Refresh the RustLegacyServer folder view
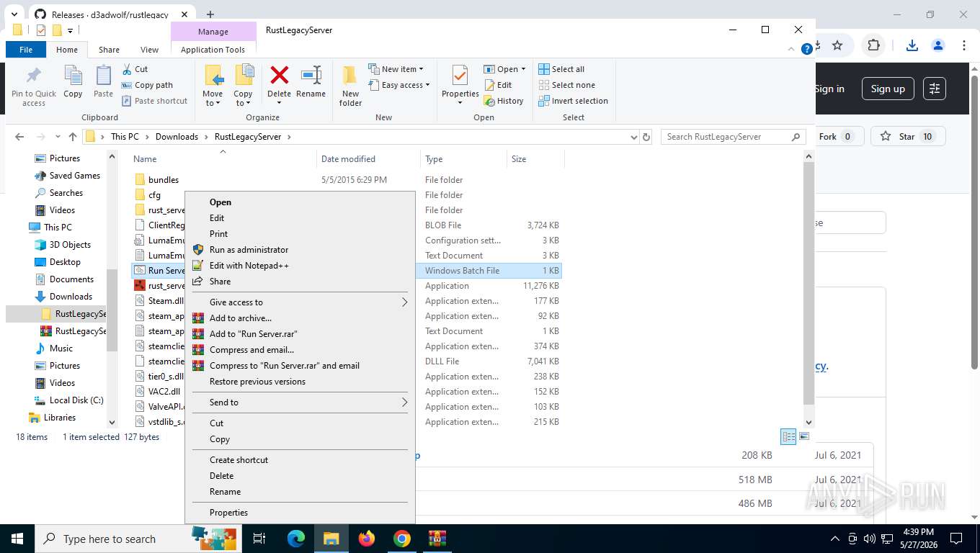The image size is (980, 553). coord(646,137)
